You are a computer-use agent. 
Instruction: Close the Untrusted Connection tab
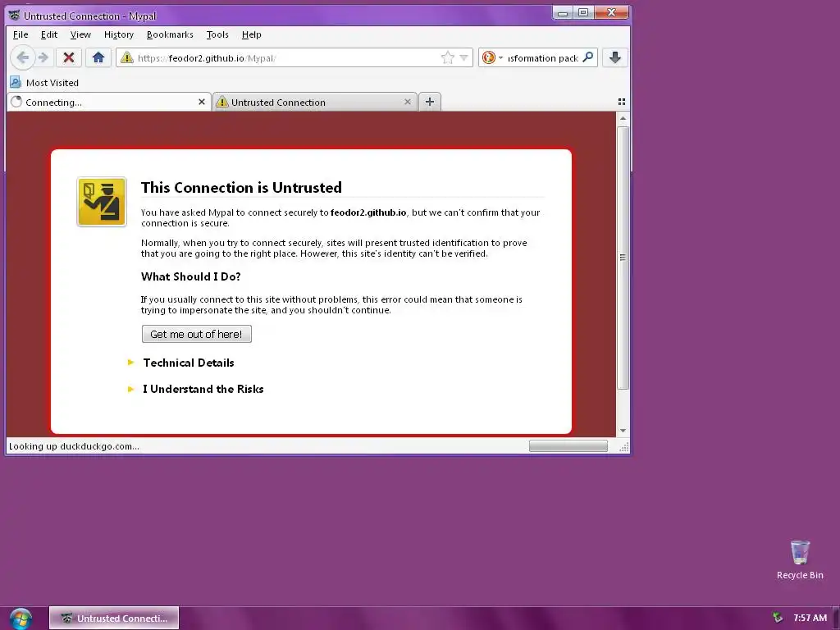pyautogui.click(x=408, y=102)
